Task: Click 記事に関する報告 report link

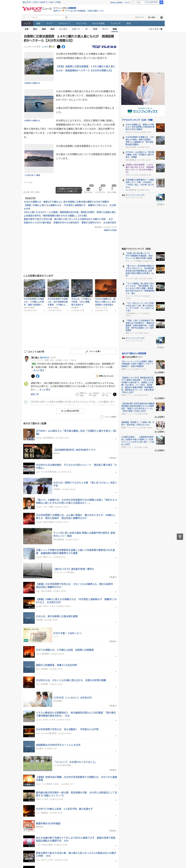Action: click(32, 192)
